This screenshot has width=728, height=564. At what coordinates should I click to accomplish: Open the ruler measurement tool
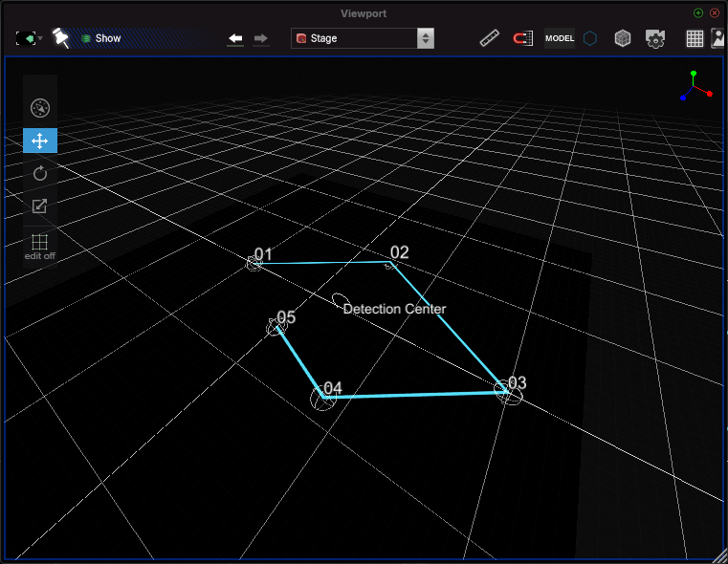pyautogui.click(x=490, y=38)
